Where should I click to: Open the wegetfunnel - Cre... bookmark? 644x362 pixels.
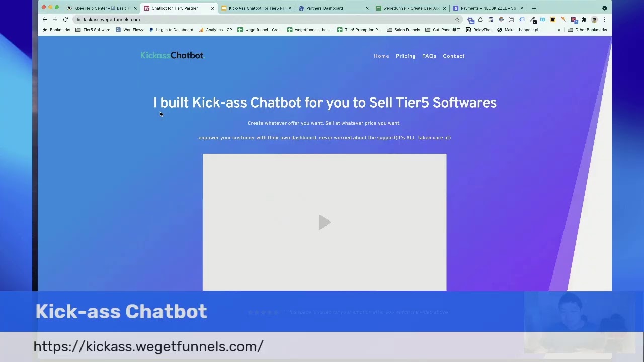(259, 30)
